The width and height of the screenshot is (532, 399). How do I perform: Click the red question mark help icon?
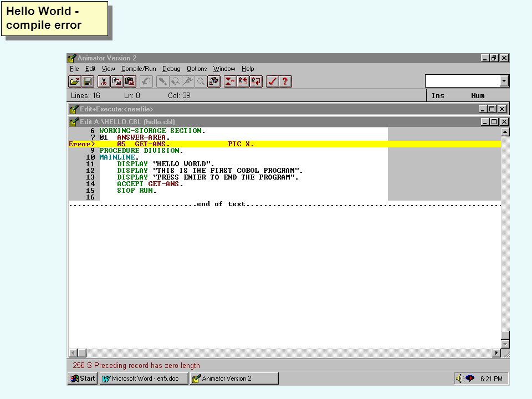285,81
